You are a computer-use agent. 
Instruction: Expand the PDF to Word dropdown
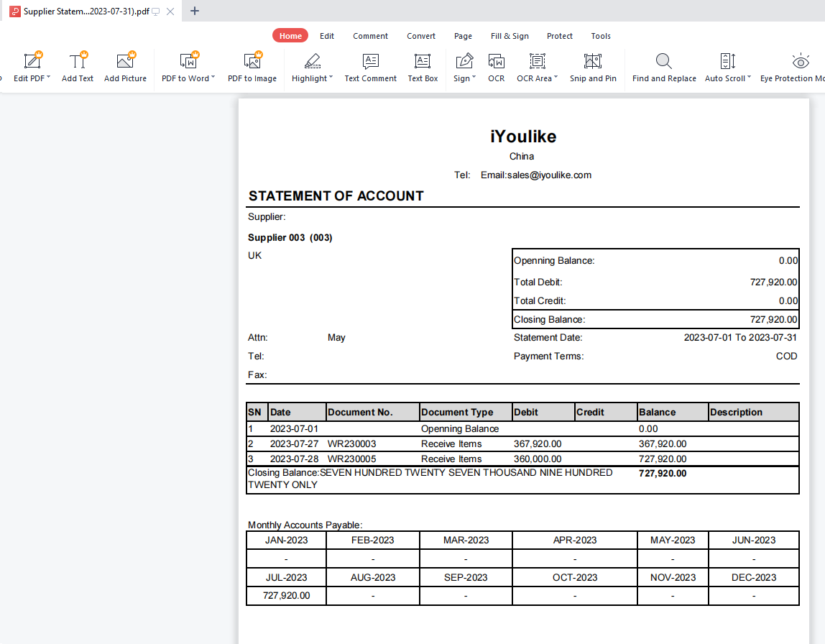click(x=213, y=78)
